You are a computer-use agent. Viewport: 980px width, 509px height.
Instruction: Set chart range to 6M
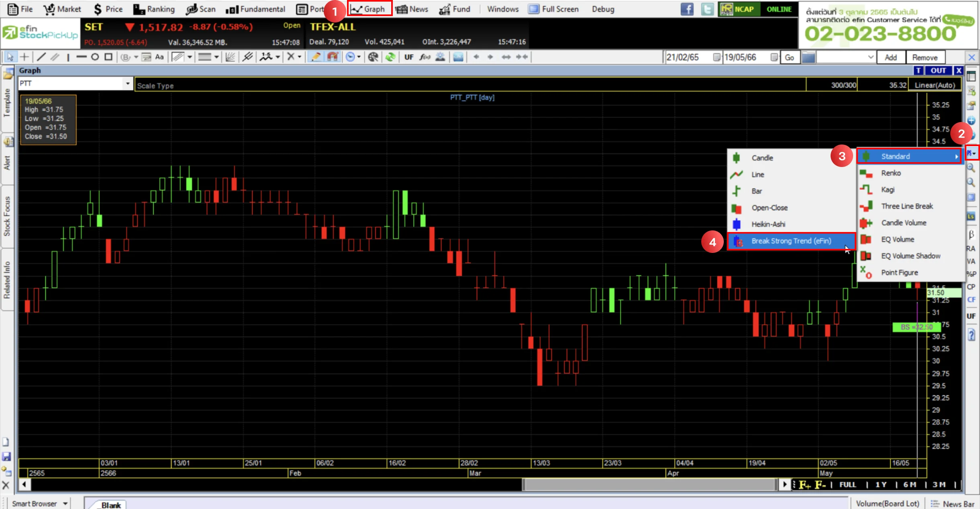point(910,485)
